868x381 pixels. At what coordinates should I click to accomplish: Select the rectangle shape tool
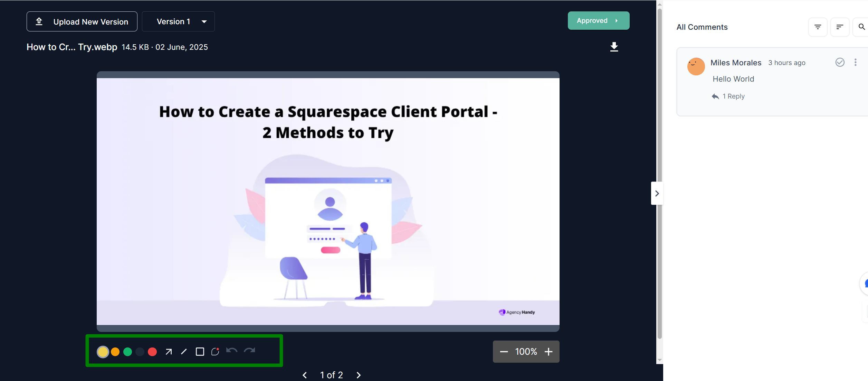coord(200,352)
